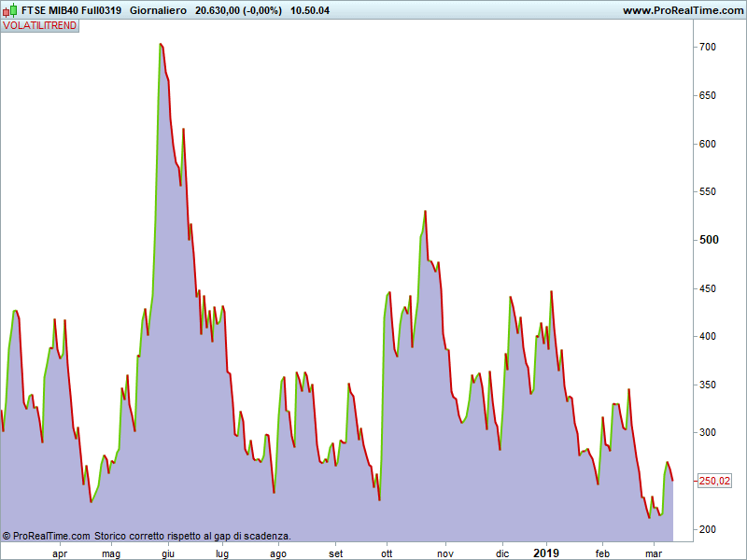
Task: Click the (-0,00%) percent change value
Action: click(x=262, y=10)
